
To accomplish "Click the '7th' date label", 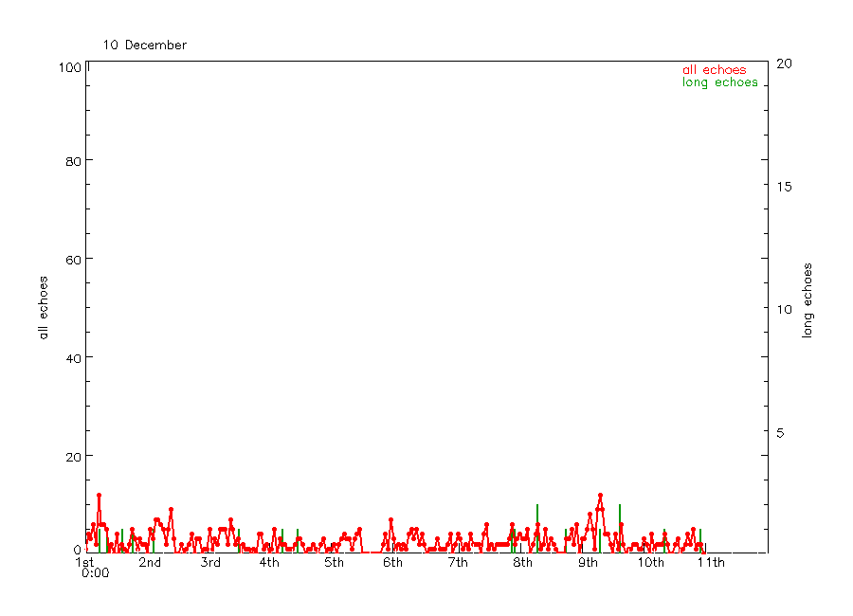I will coord(458,563).
